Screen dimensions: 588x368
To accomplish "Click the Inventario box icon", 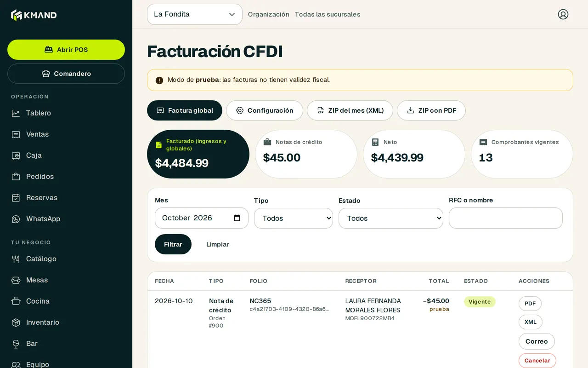I will (16, 322).
